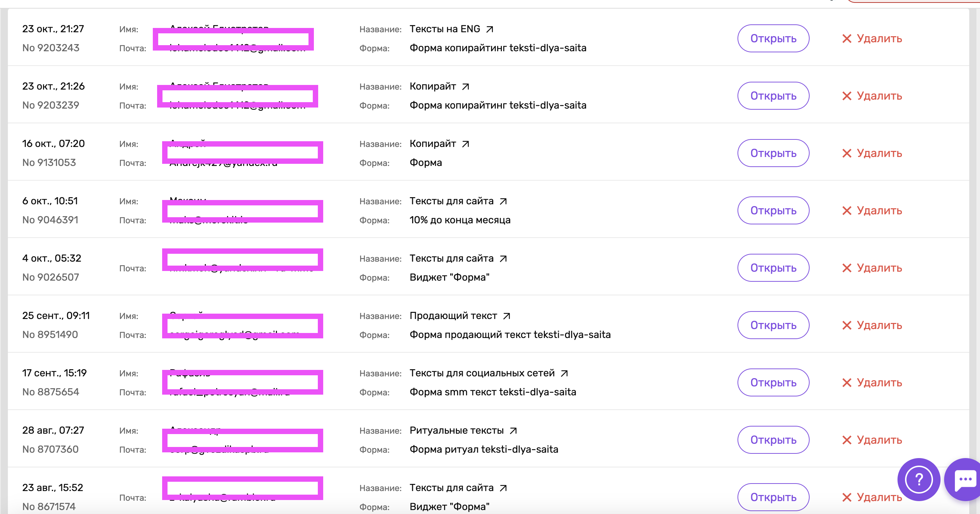Delete request No 9203239

872,96
